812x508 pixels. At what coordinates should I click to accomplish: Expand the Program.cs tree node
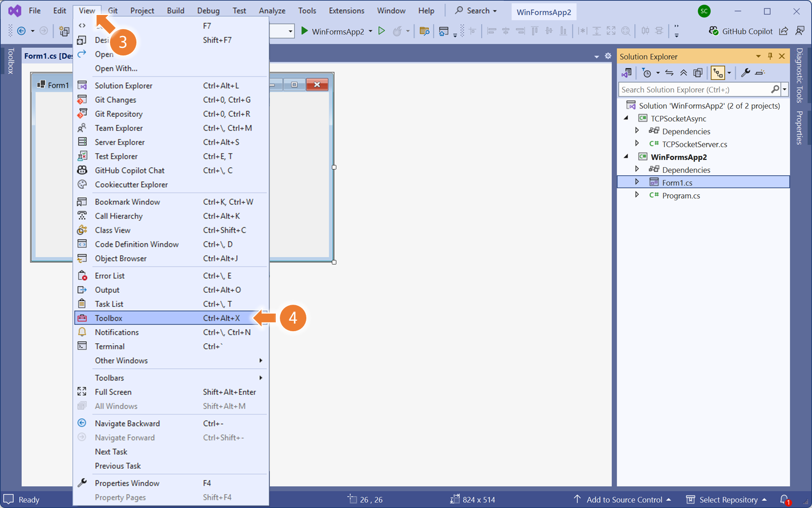[637, 195]
